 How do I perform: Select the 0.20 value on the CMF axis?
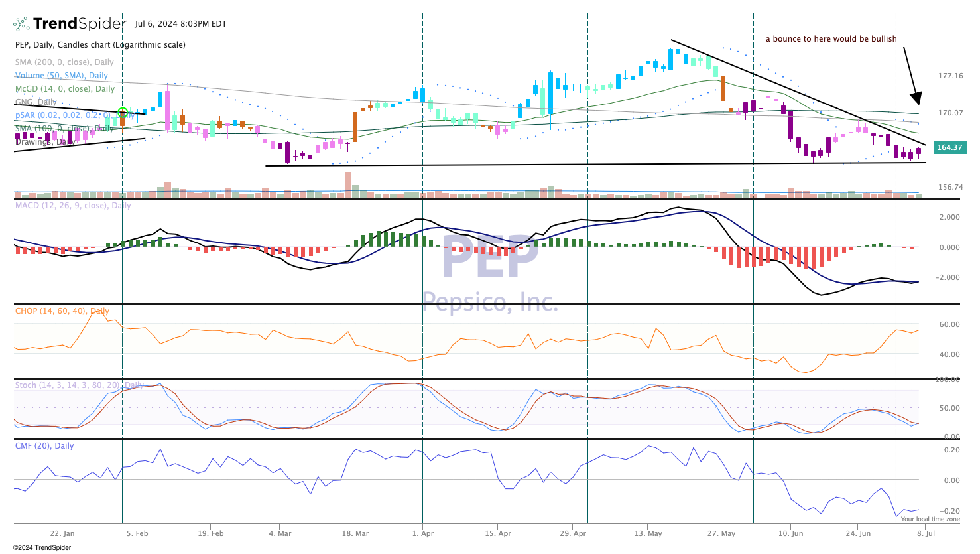coord(951,450)
